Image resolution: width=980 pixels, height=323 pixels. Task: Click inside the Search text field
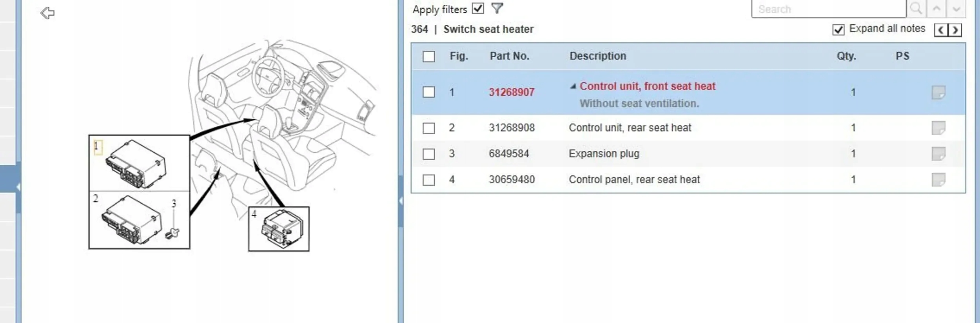pos(828,9)
